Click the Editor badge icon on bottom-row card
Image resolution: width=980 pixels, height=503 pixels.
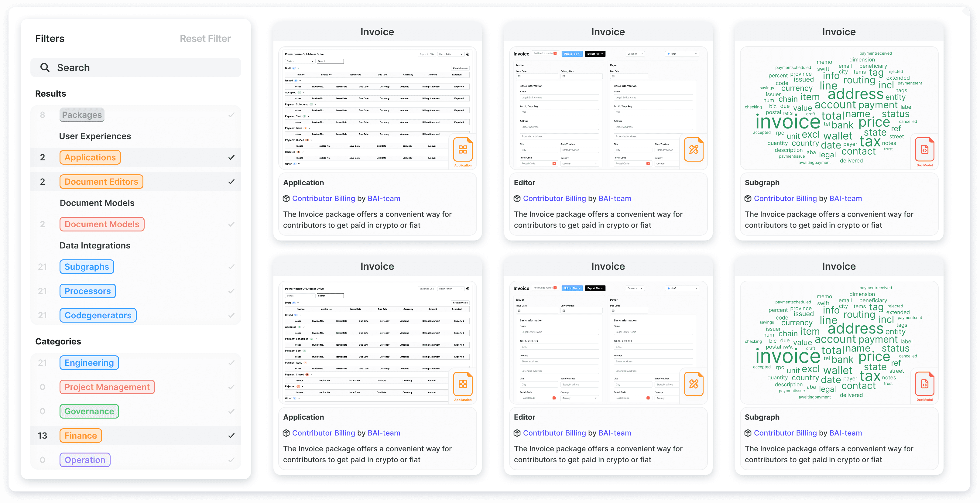693,384
